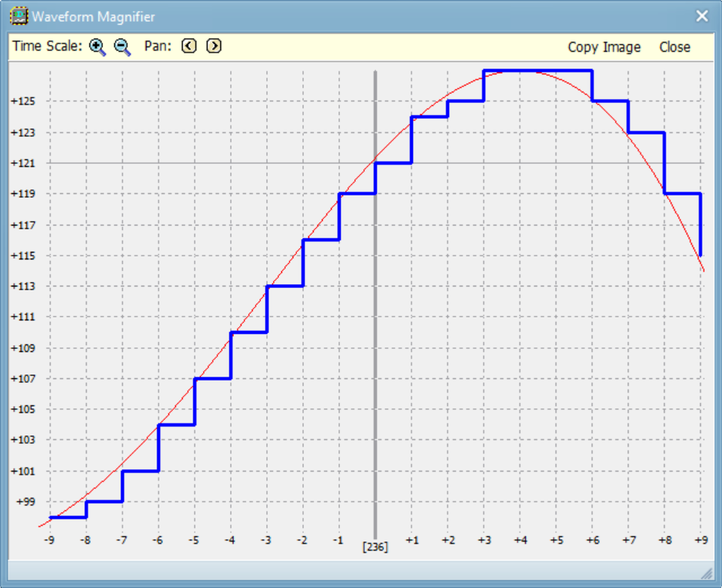Click the +4 time axis label

click(x=520, y=540)
